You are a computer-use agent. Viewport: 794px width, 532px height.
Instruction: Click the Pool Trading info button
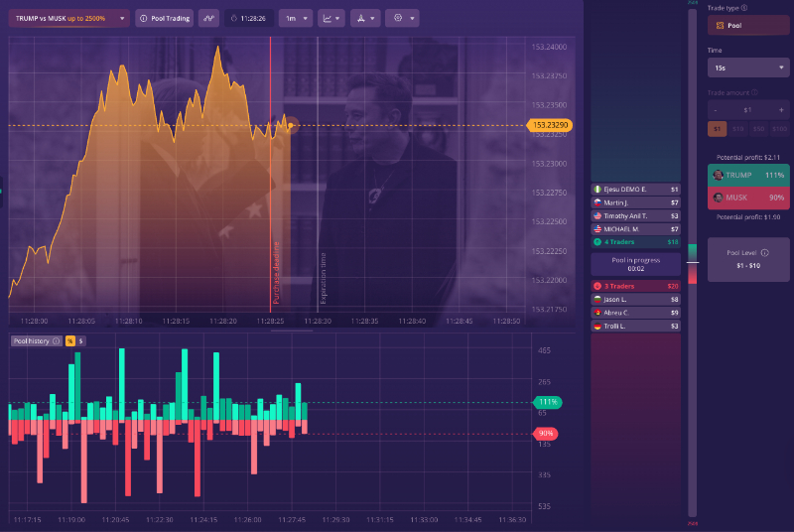(164, 18)
